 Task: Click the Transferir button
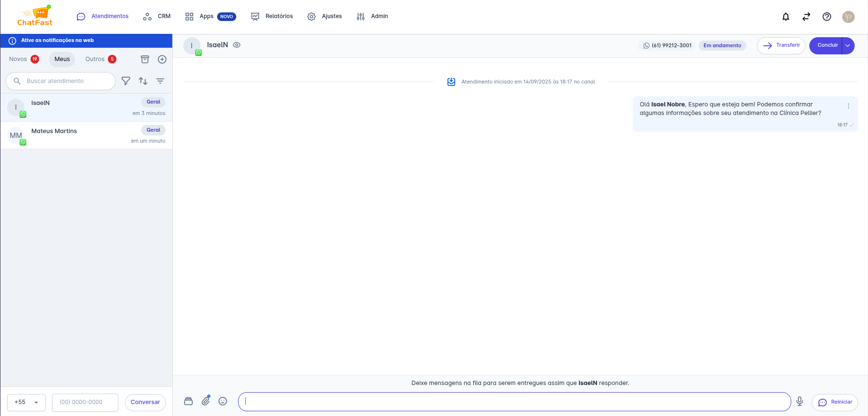(x=781, y=46)
